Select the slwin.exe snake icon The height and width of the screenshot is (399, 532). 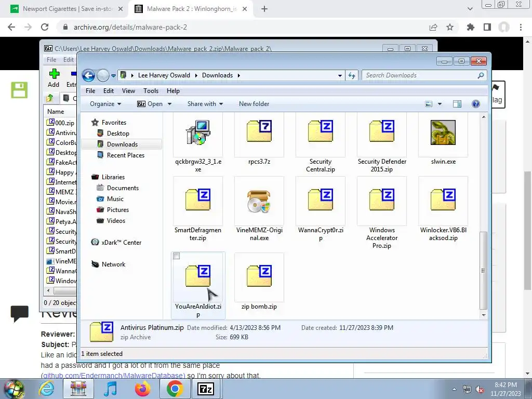click(x=443, y=132)
